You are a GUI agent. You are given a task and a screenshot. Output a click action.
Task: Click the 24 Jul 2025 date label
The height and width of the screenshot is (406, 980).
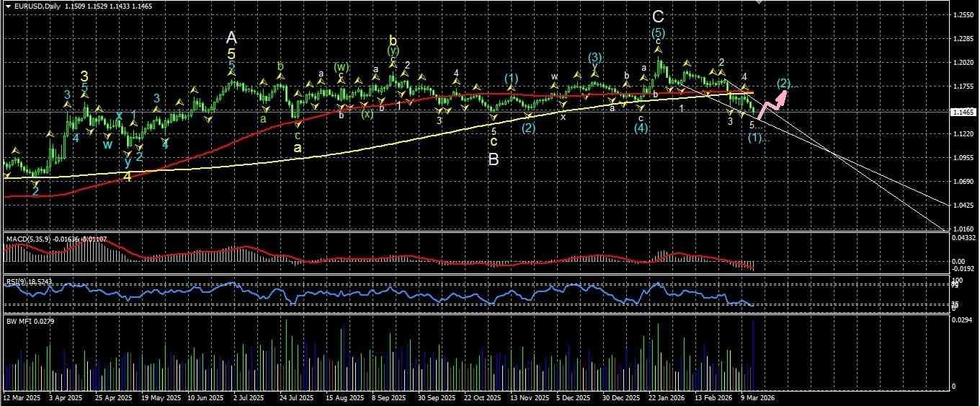point(296,397)
